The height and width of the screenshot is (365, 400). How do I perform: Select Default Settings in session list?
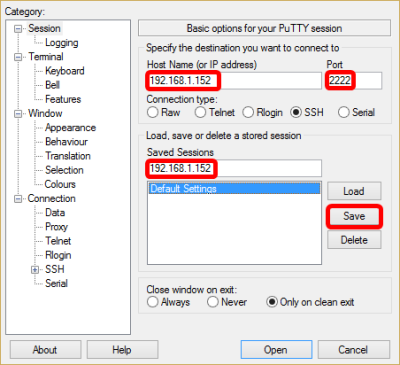234,189
